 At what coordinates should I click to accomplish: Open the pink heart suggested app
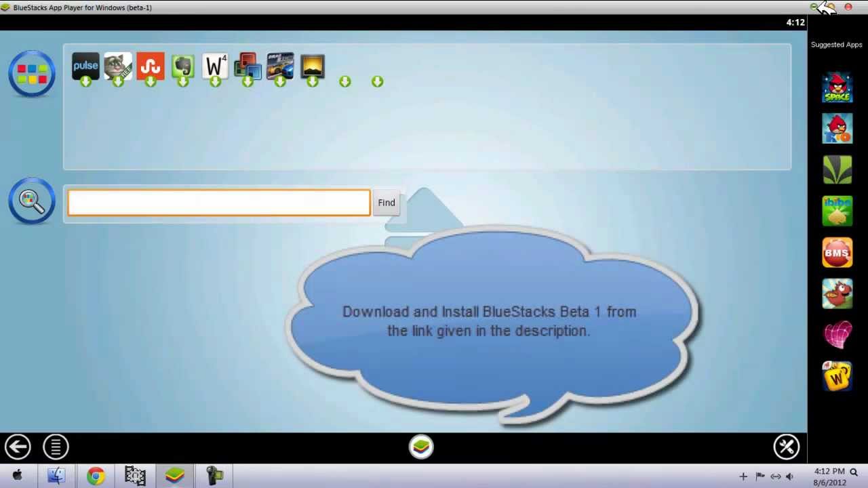(837, 335)
